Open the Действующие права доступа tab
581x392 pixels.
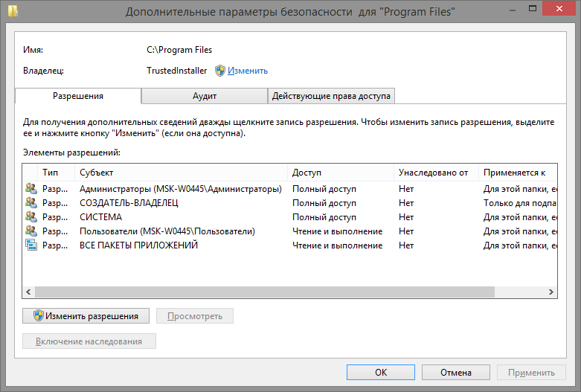pyautogui.click(x=331, y=96)
